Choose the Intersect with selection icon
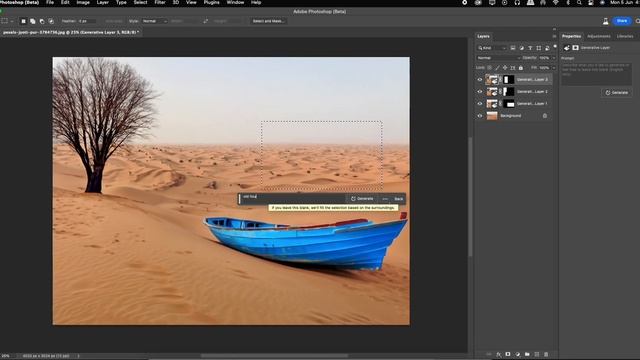 pyautogui.click(x=51, y=21)
